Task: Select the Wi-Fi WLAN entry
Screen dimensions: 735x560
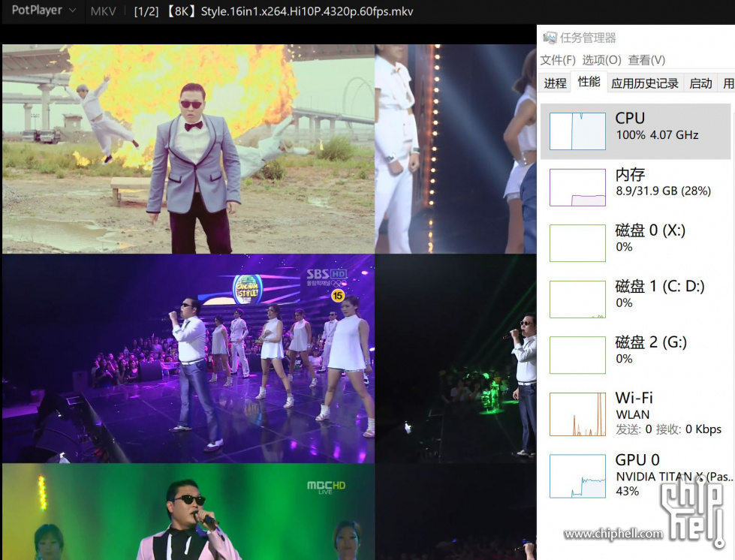Action: pyautogui.click(x=635, y=414)
